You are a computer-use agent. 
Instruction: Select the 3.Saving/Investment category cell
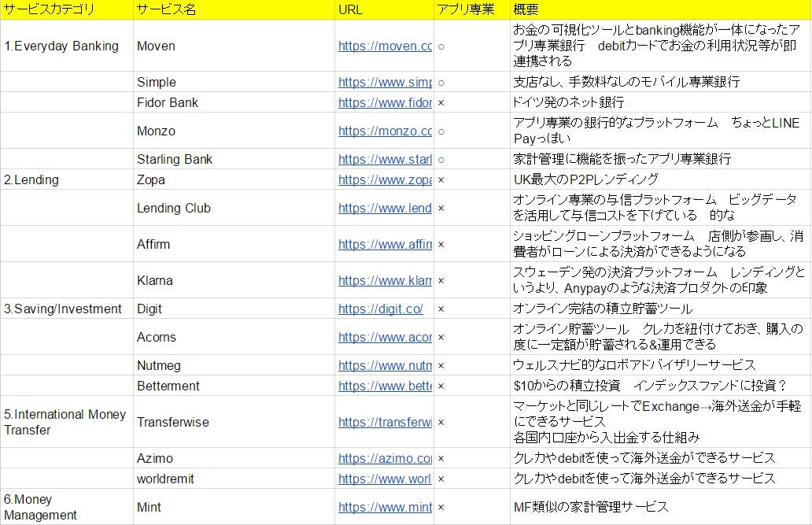tap(67, 309)
